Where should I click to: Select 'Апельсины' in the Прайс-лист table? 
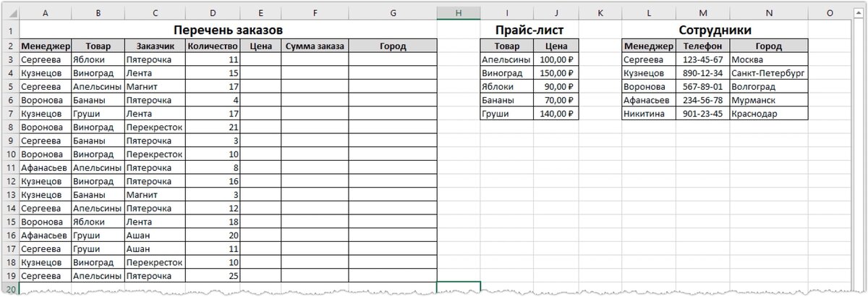point(507,59)
